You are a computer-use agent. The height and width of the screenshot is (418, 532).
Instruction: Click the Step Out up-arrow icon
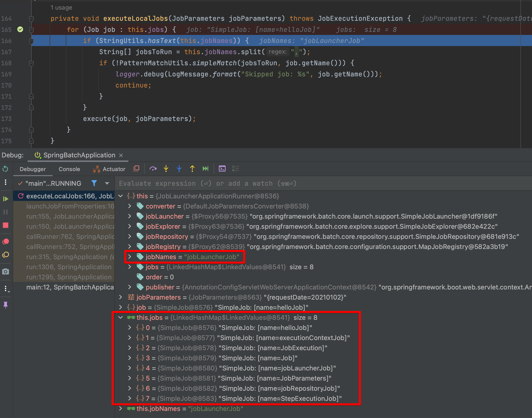192,169
